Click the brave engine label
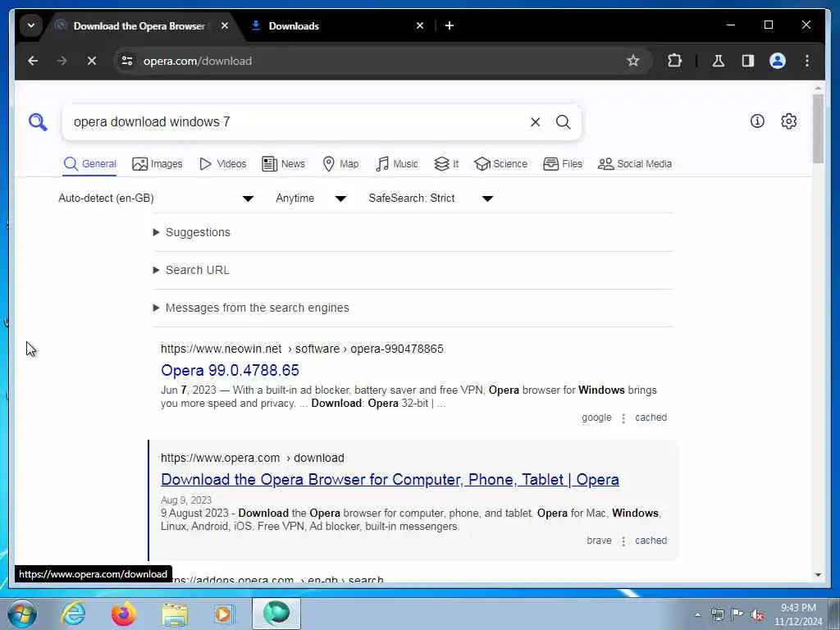 [599, 541]
